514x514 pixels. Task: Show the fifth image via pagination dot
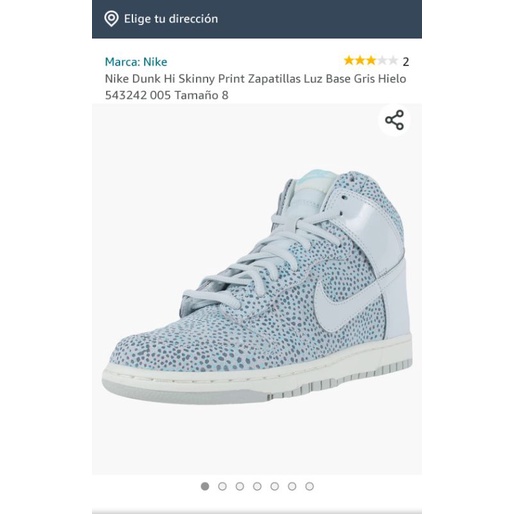[275, 486]
